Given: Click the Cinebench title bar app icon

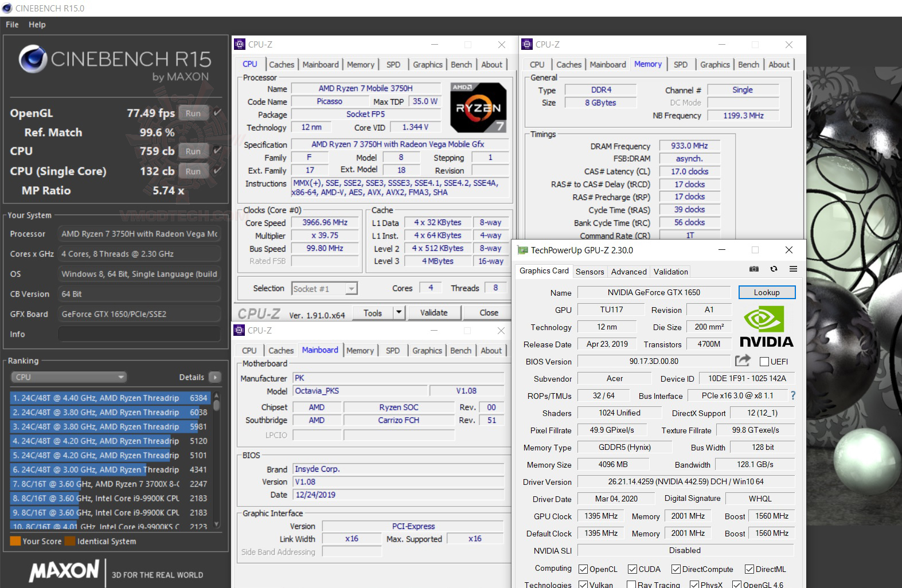Looking at the screenshot, I should (x=7, y=8).
